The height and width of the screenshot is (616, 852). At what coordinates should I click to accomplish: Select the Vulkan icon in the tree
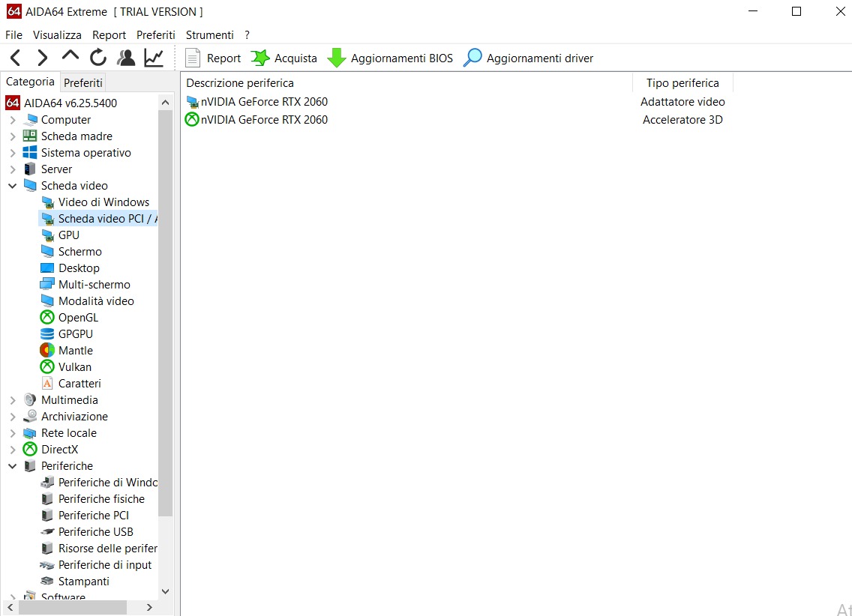point(47,367)
